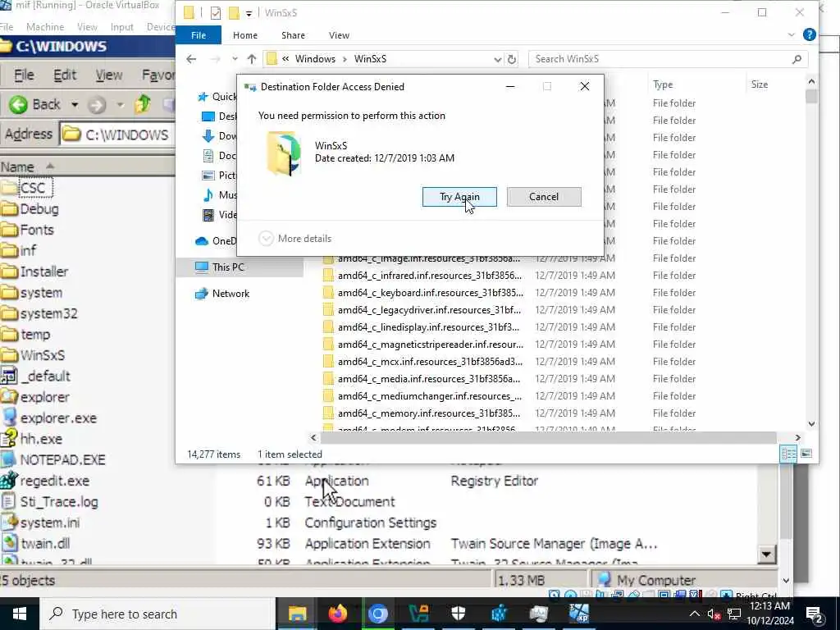Expand the ribbon using the chevron
The image size is (840, 630).
coord(792,34)
